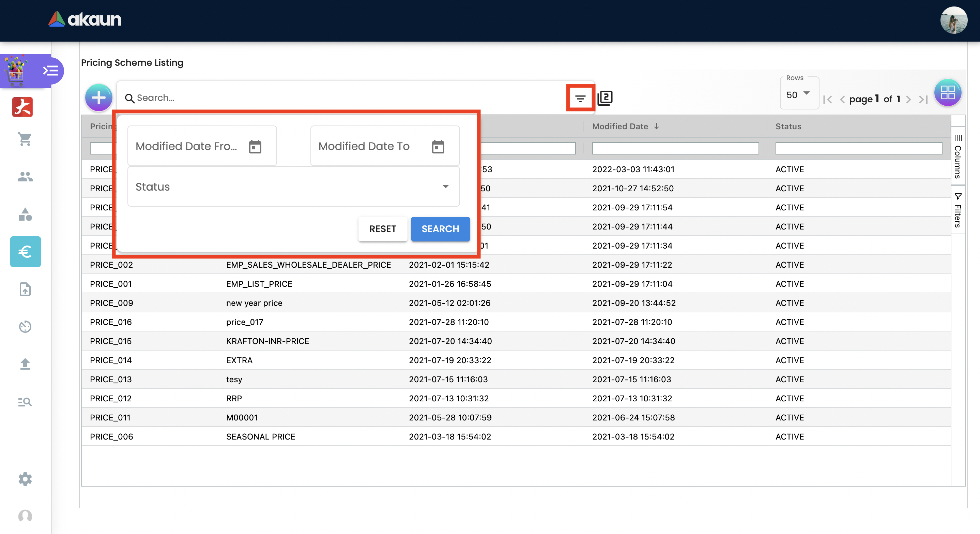Open the Rows per page dropdown
Image resolution: width=980 pixels, height=534 pixels.
pos(798,94)
